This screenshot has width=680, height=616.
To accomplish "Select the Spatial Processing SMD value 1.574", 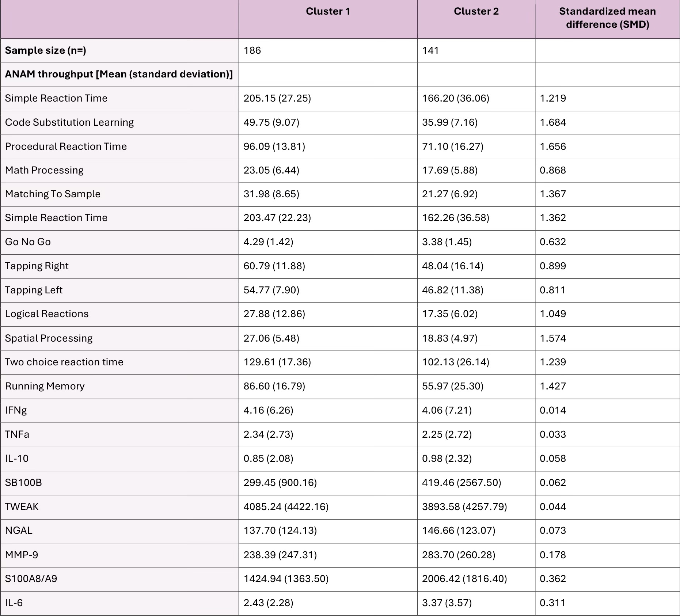I will pos(552,338).
